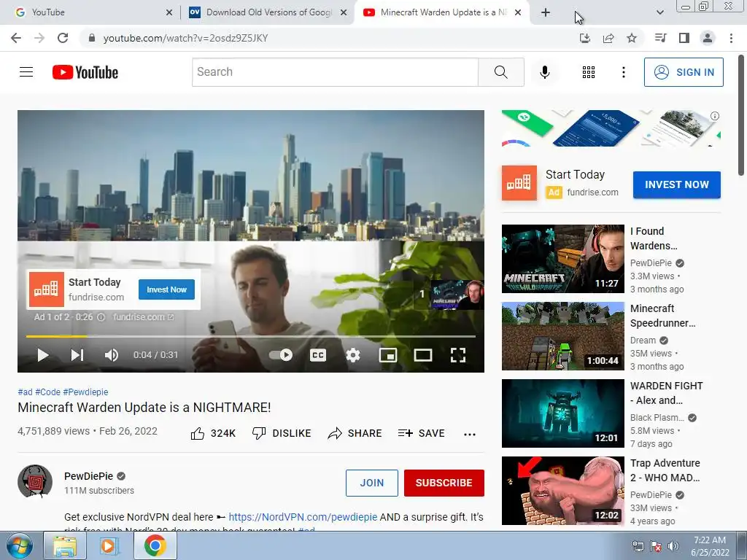The height and width of the screenshot is (560, 747).
Task: Open WARDEN FIGHT video thumbnail
Action: click(562, 413)
